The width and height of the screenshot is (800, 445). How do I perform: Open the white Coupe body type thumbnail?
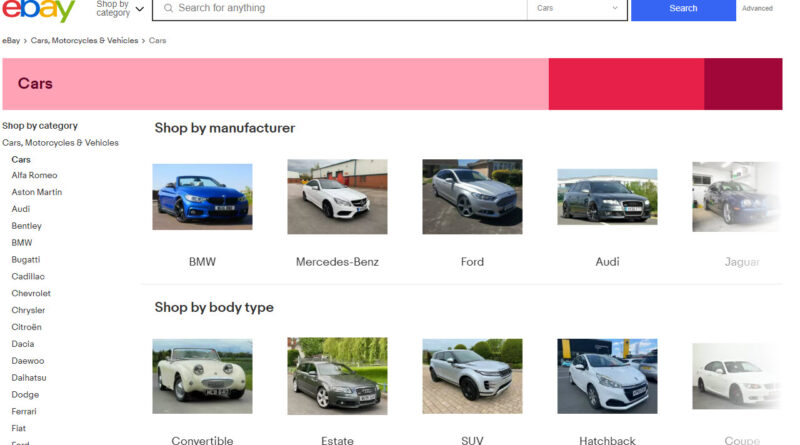coord(737,376)
